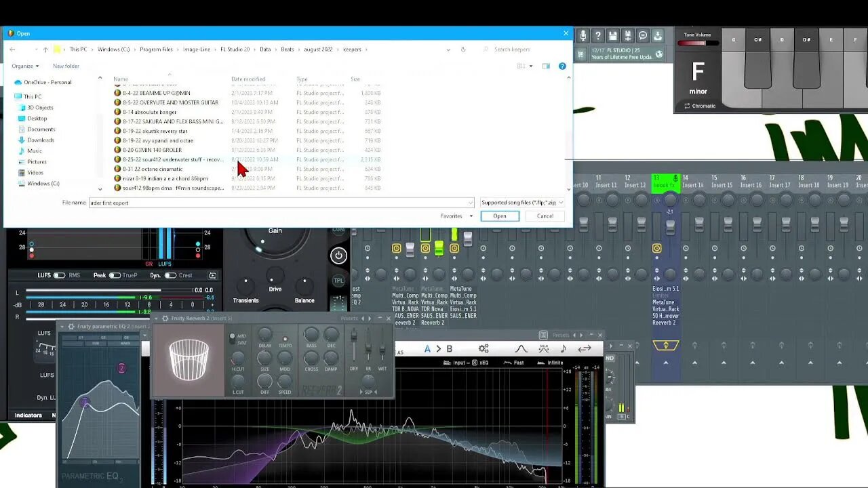
Task: Click the Chromatic scale label button
Action: [704, 106]
